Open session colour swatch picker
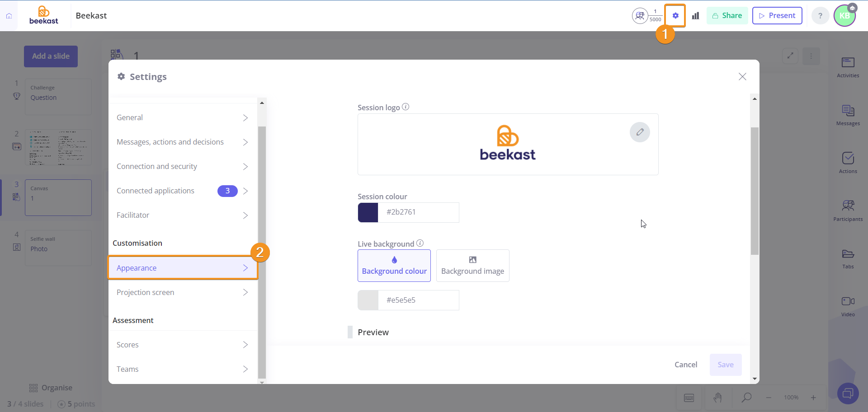Viewport: 868px width, 412px height. tap(368, 212)
